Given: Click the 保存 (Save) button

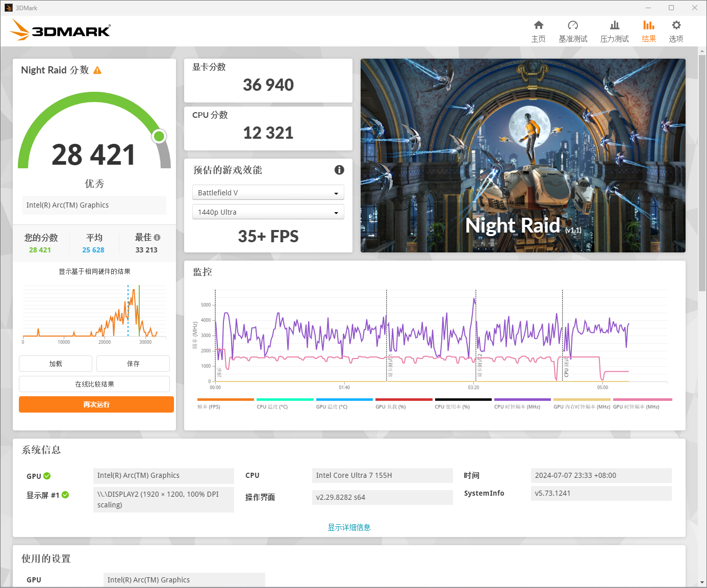Looking at the screenshot, I should click(133, 364).
